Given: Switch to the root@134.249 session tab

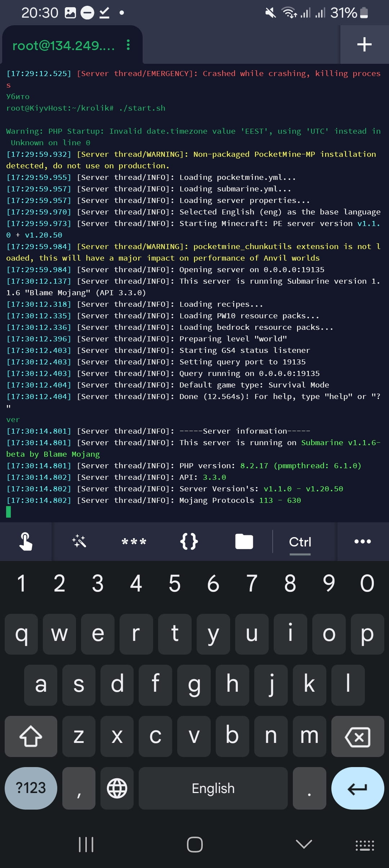Looking at the screenshot, I should 63,46.
